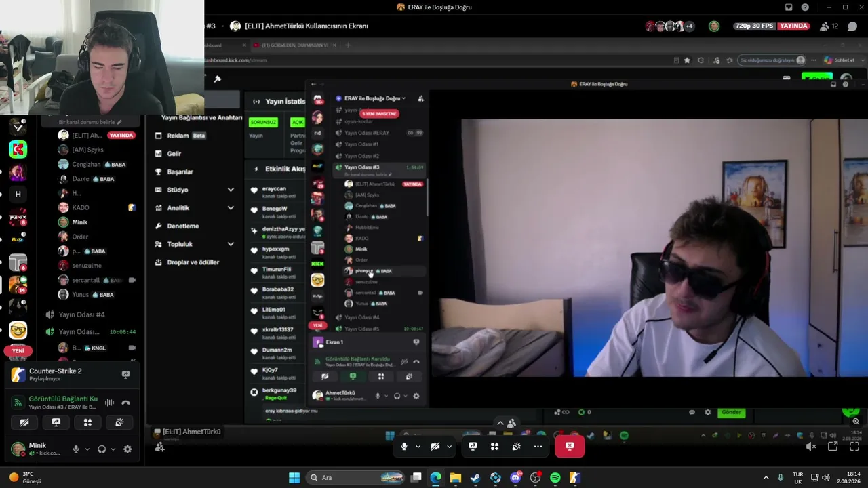Edit channel status 'Bir kanal durumu belirle'

[90, 122]
